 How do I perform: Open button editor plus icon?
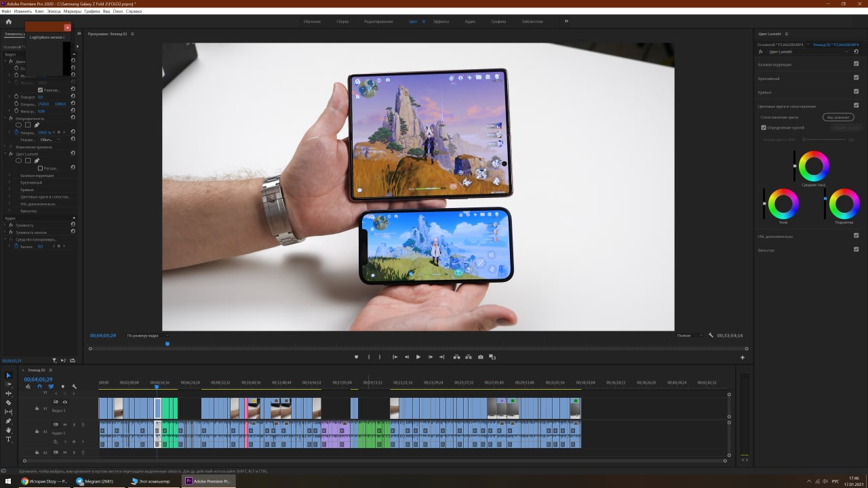click(x=743, y=357)
